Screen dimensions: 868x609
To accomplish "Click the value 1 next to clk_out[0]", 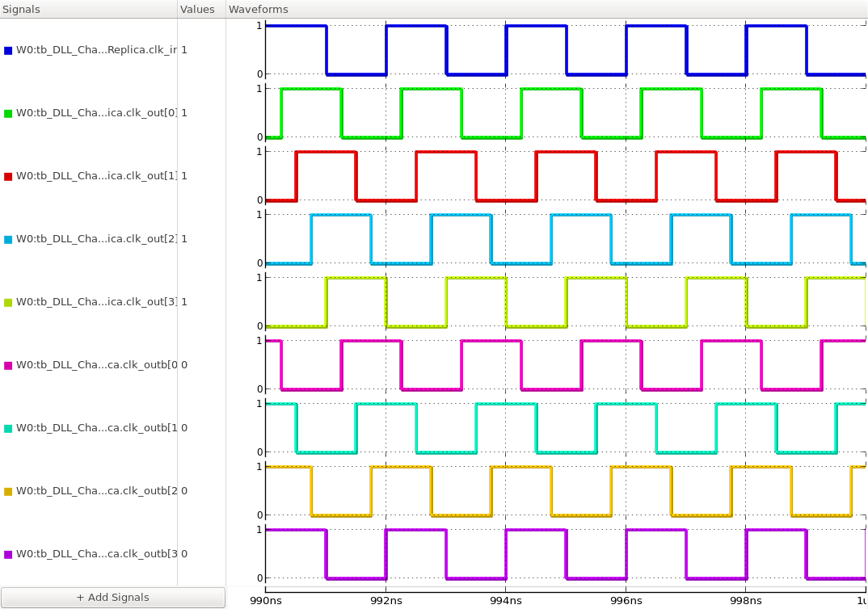I will 183,113.
